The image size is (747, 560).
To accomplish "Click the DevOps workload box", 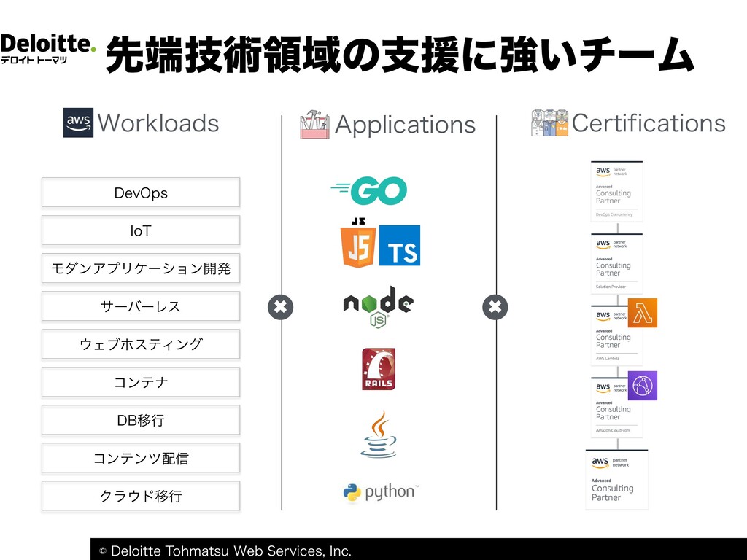I will (x=141, y=192).
